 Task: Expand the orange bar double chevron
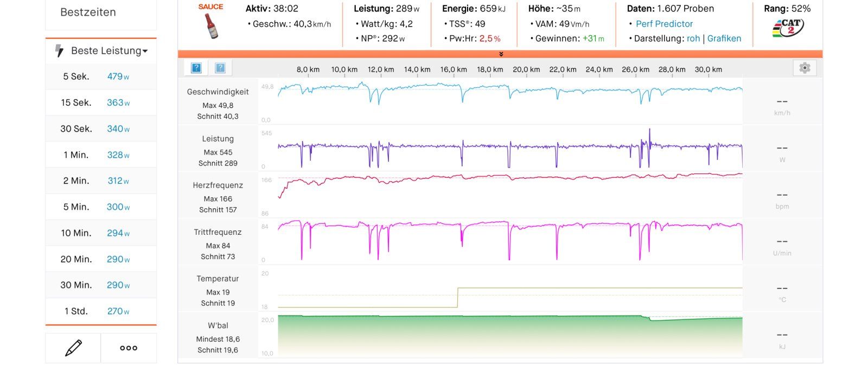point(501,54)
